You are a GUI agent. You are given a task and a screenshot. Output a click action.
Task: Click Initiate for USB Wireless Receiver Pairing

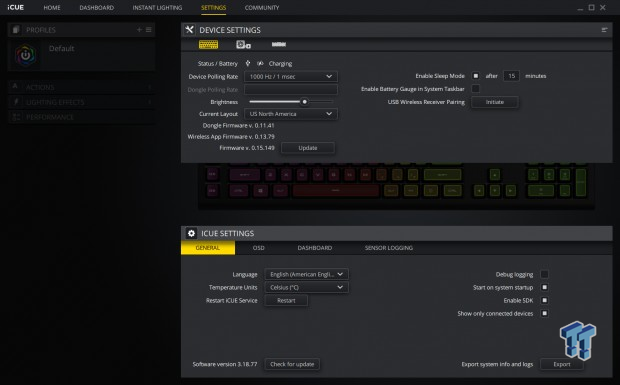coord(495,102)
